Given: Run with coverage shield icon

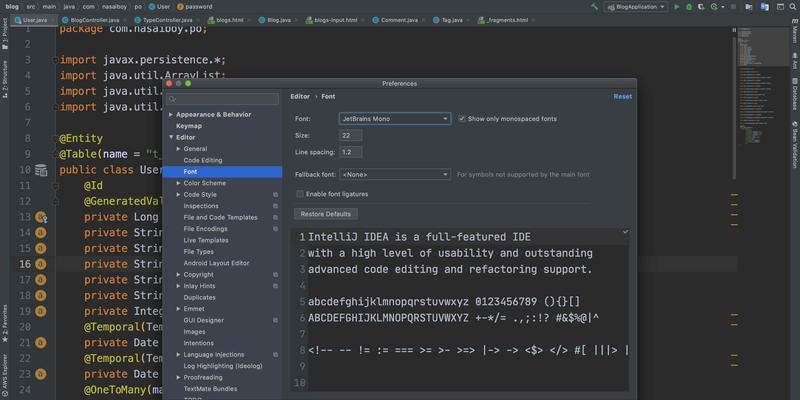Looking at the screenshot, I should tap(702, 7).
